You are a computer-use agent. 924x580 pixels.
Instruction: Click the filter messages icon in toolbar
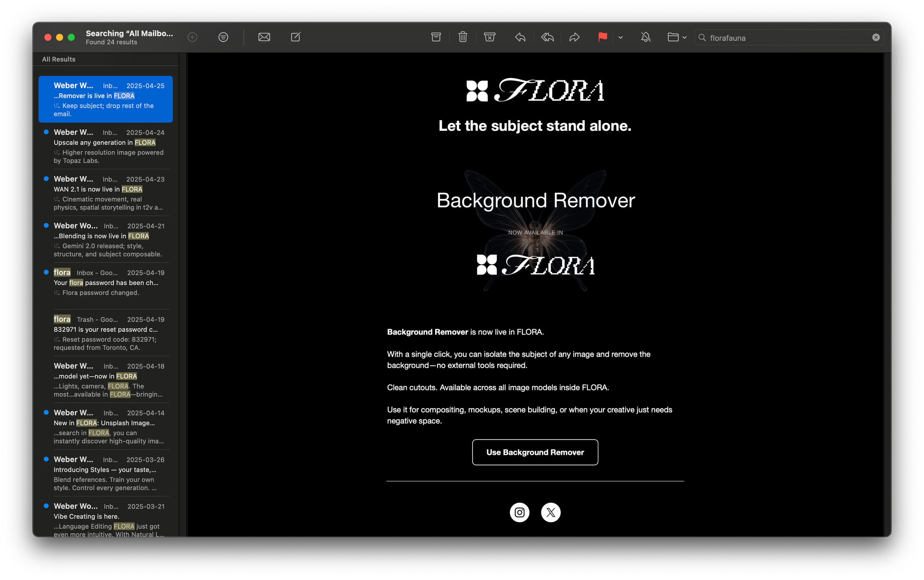coord(223,37)
